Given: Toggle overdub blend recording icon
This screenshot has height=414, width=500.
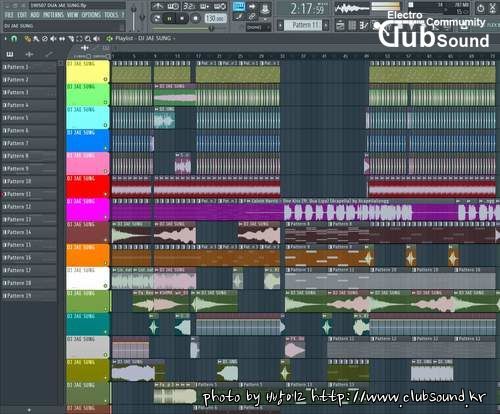Looking at the screenshot, I should (x=204, y=6).
